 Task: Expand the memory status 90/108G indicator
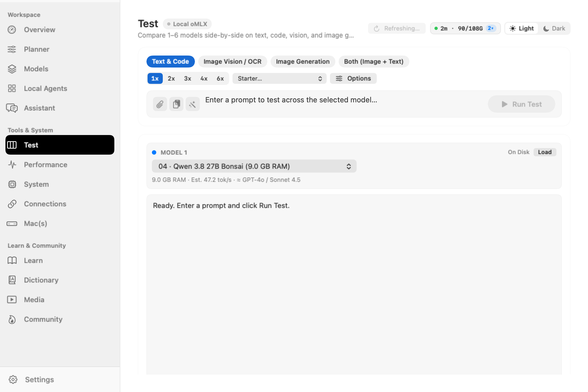[465, 28]
